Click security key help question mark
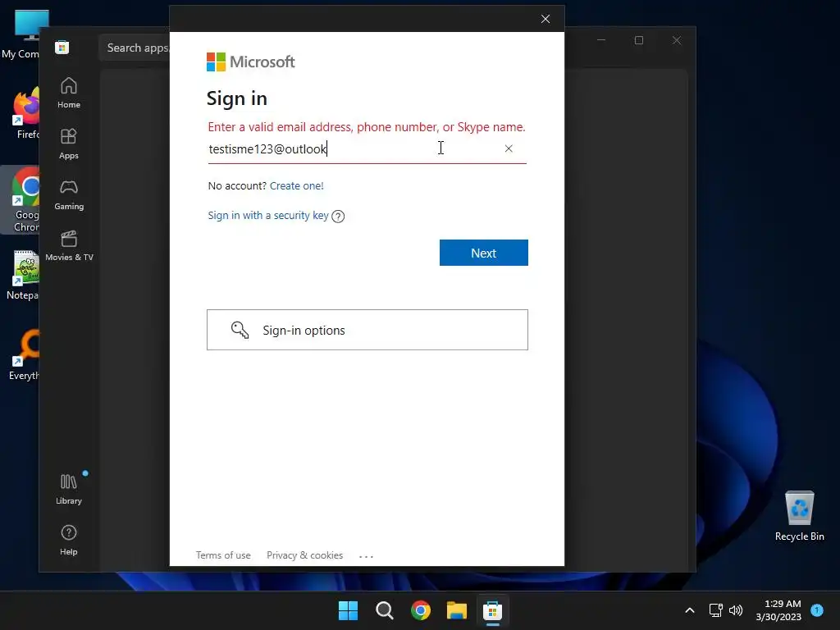The image size is (840, 630). coord(338,216)
